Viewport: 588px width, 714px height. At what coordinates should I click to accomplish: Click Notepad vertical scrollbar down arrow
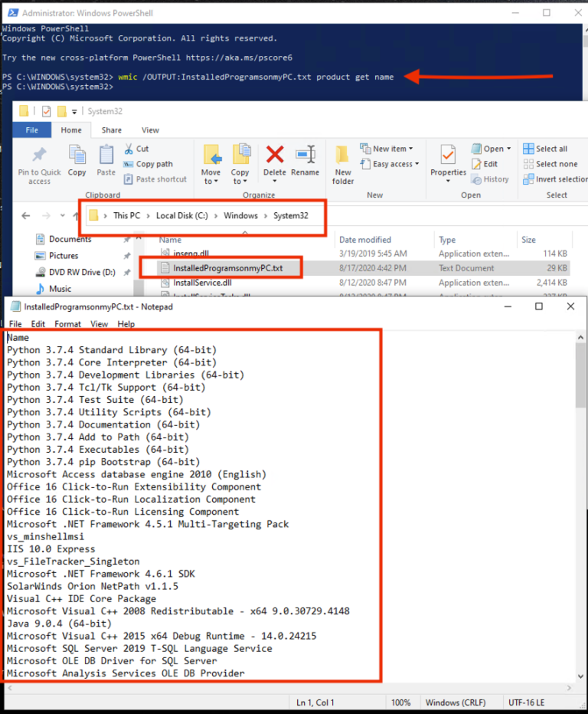tap(580, 676)
